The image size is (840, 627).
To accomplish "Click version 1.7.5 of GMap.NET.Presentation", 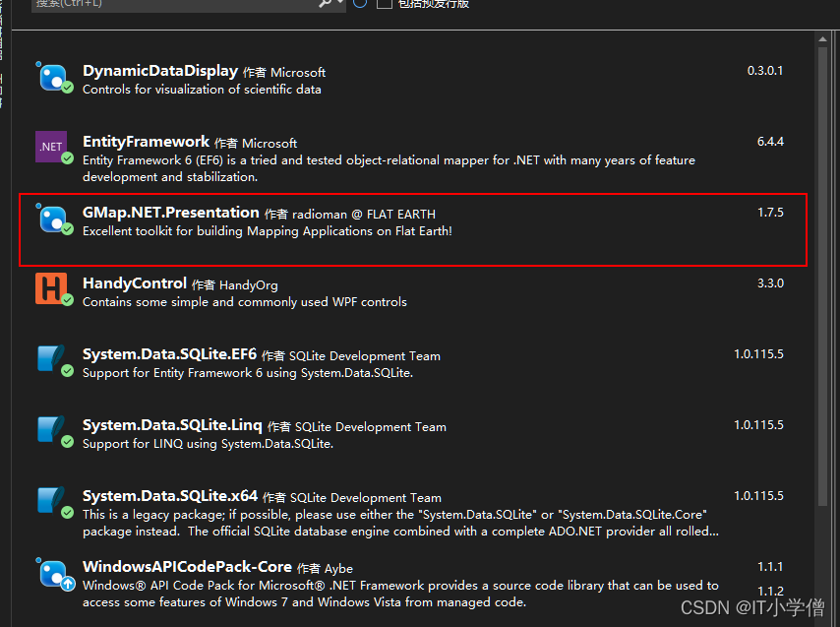I will [770, 213].
